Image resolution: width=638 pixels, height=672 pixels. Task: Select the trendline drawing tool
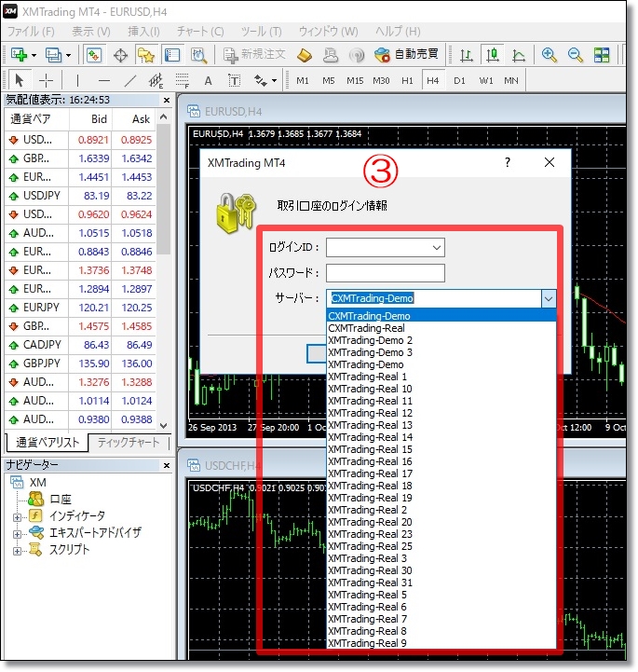pyautogui.click(x=129, y=80)
